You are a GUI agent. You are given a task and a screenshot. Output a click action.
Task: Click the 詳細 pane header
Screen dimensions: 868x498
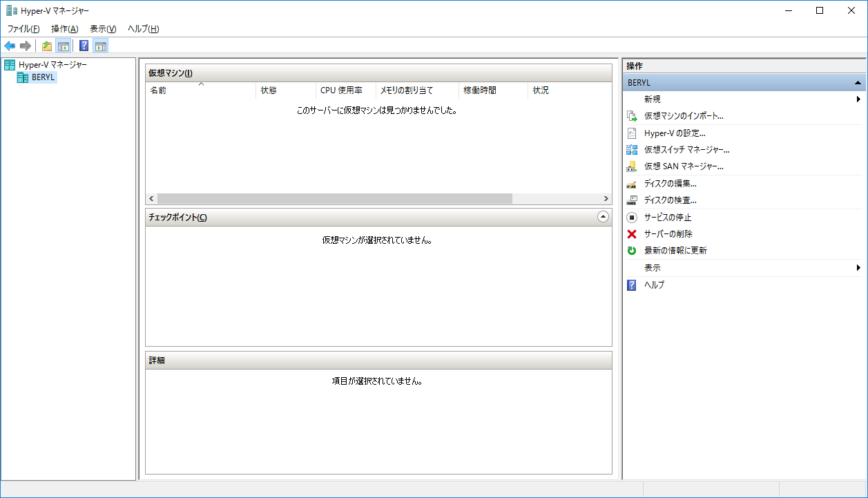(x=378, y=360)
